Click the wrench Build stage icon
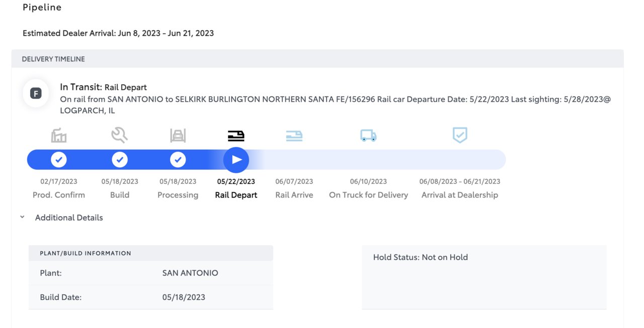This screenshot has height=328, width=644. coord(119,135)
